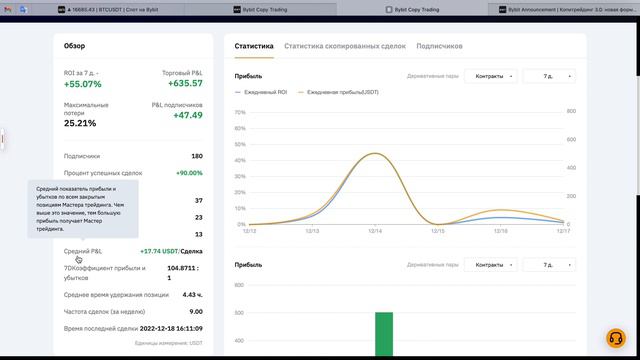Open 7 д. period dropdown in top chart
Image resolution: width=640 pixels, height=360 pixels.
[x=549, y=76]
